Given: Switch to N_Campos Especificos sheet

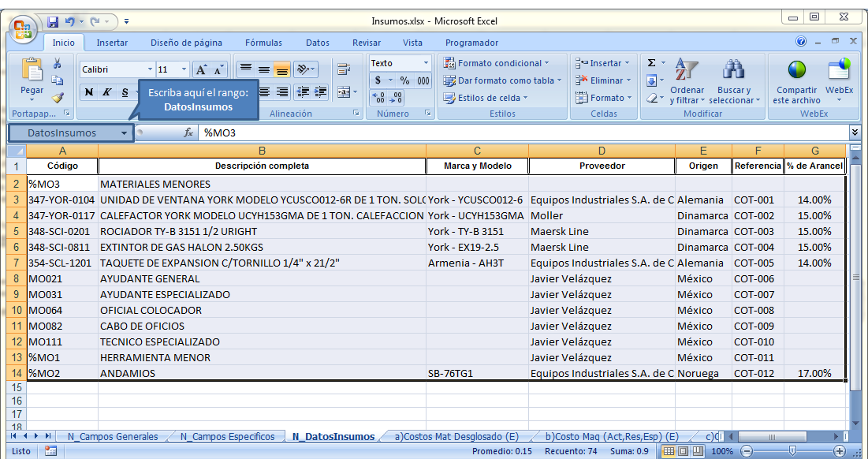Looking at the screenshot, I should point(228,436).
